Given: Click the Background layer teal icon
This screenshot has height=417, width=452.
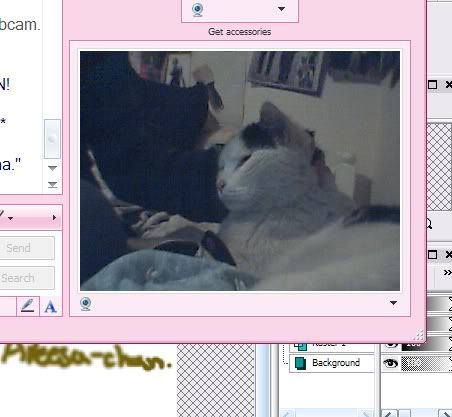Looking at the screenshot, I should click(300, 363).
